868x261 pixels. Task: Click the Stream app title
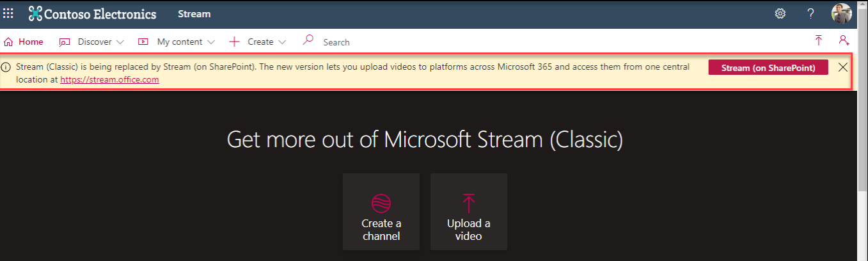click(x=194, y=14)
